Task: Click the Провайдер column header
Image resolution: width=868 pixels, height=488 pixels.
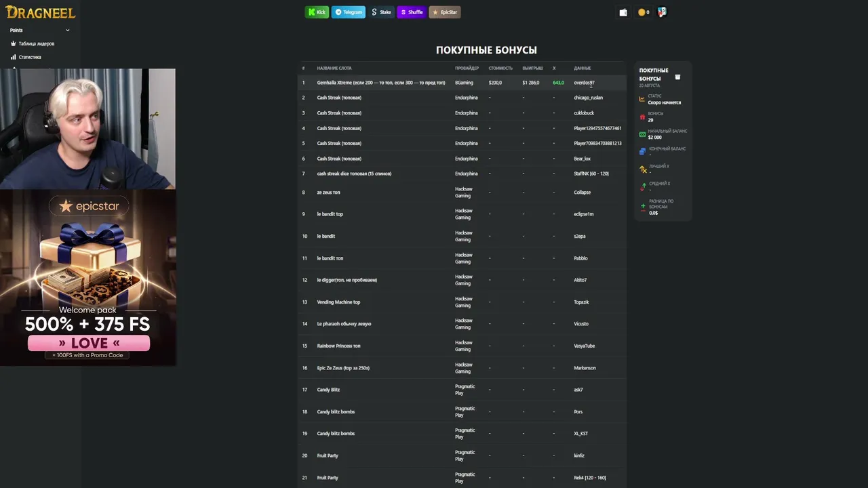Action: (x=467, y=68)
